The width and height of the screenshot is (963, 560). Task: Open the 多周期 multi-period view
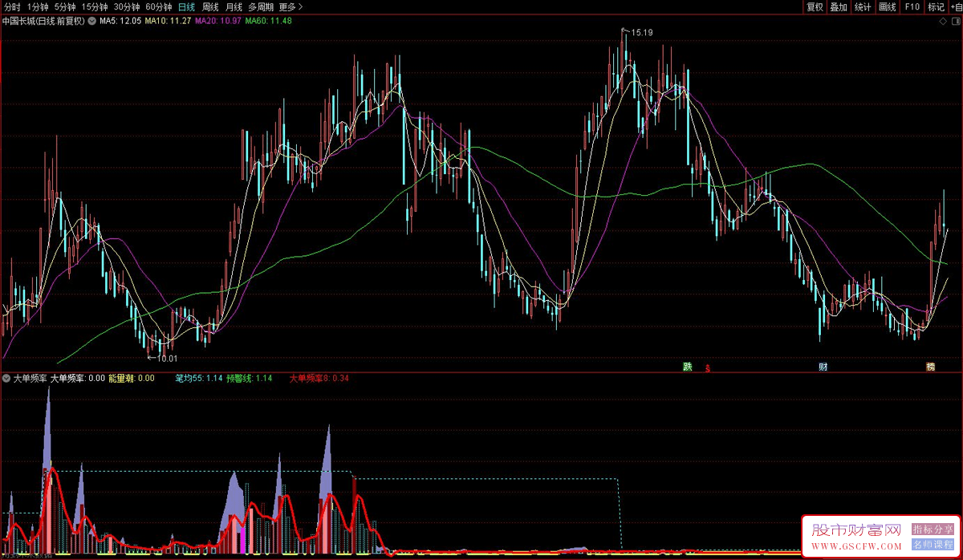(x=261, y=6)
